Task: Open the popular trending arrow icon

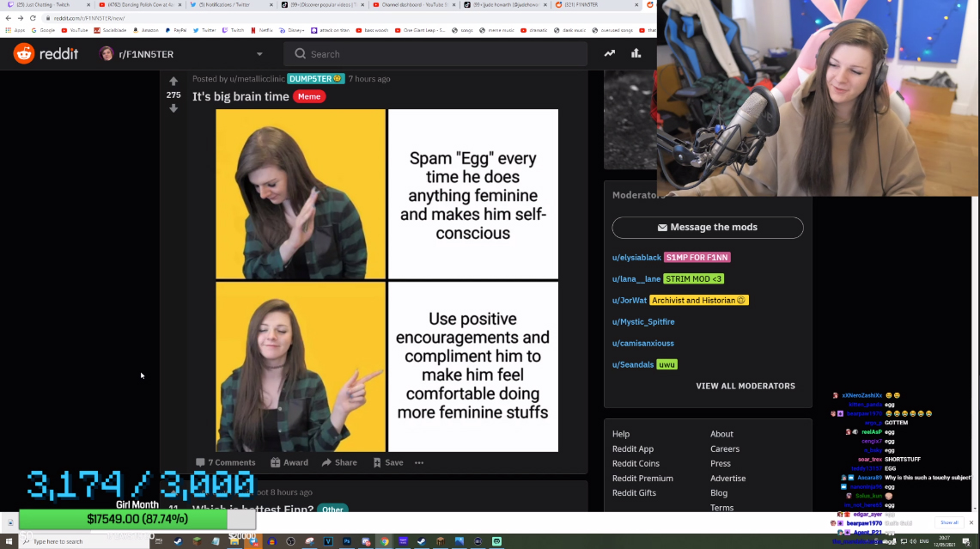Action: point(609,54)
